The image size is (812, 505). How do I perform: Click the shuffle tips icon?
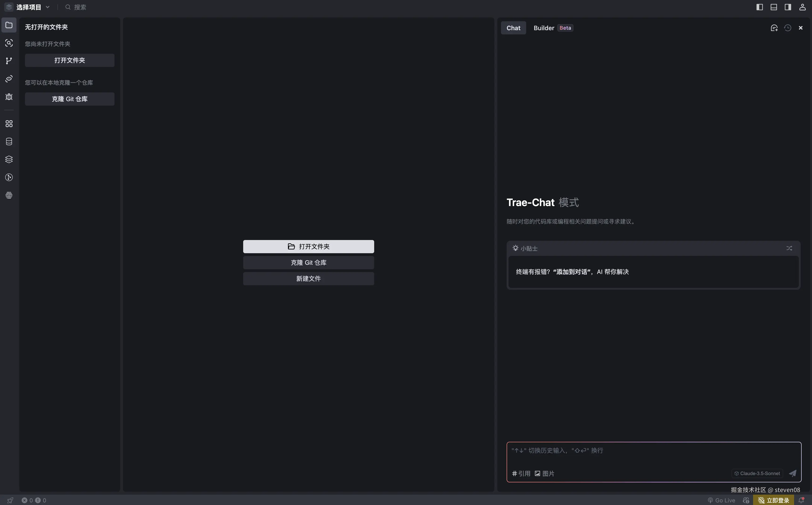pos(789,248)
